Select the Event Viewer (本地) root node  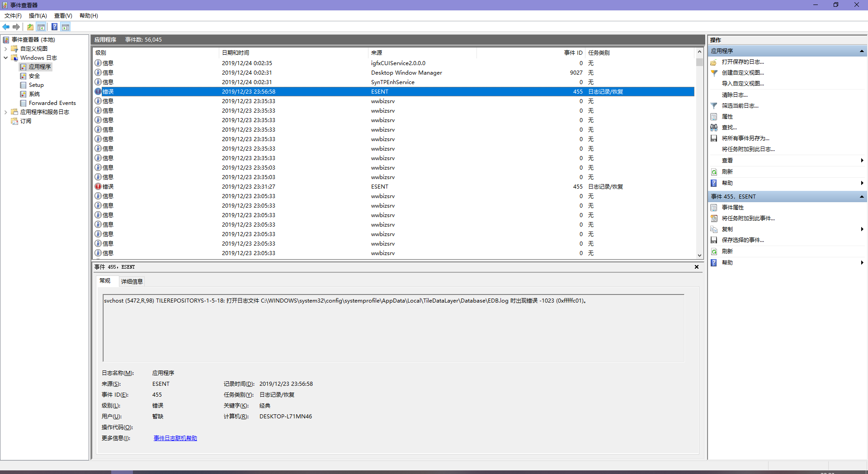pos(33,40)
